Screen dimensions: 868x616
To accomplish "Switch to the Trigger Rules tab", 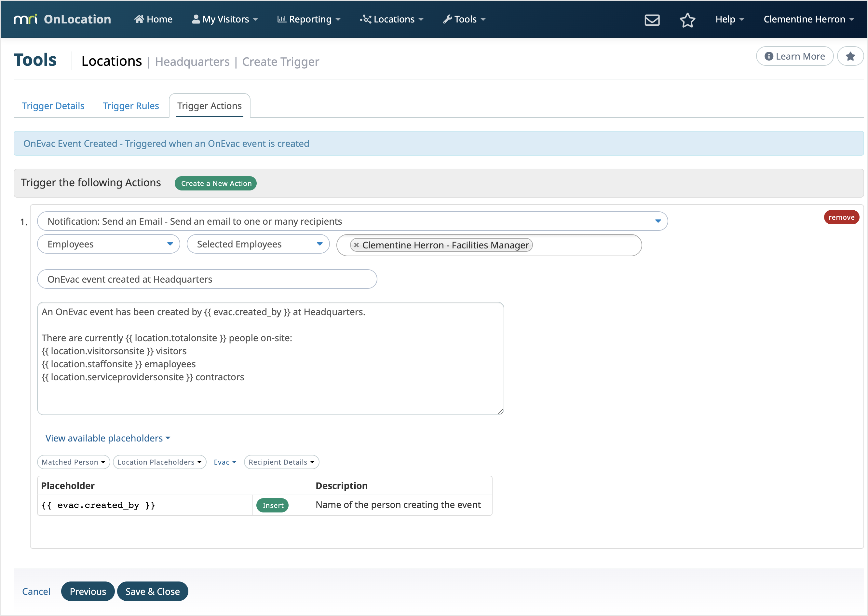I will [131, 105].
